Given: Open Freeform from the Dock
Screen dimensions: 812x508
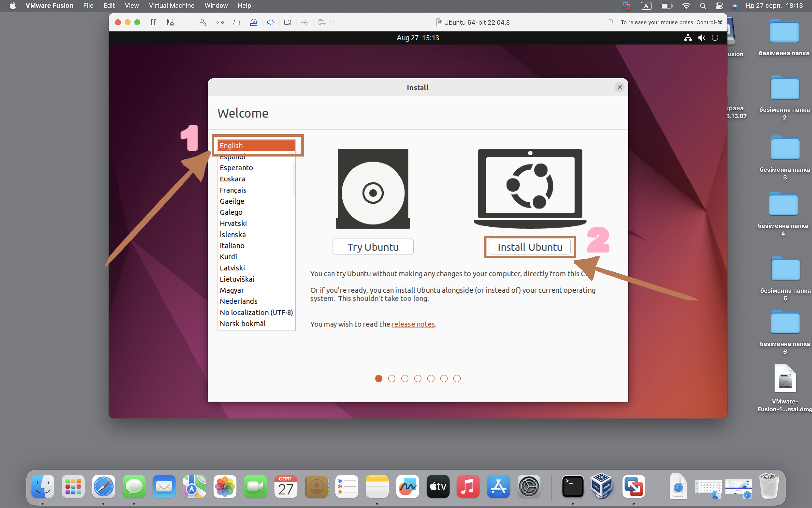Looking at the screenshot, I should 407,486.
